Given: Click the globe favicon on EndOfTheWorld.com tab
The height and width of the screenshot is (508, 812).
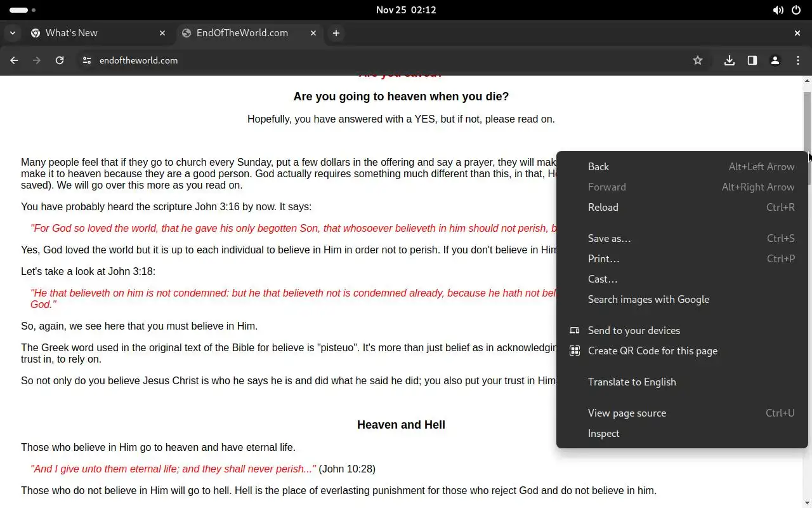Looking at the screenshot, I should coord(187,33).
